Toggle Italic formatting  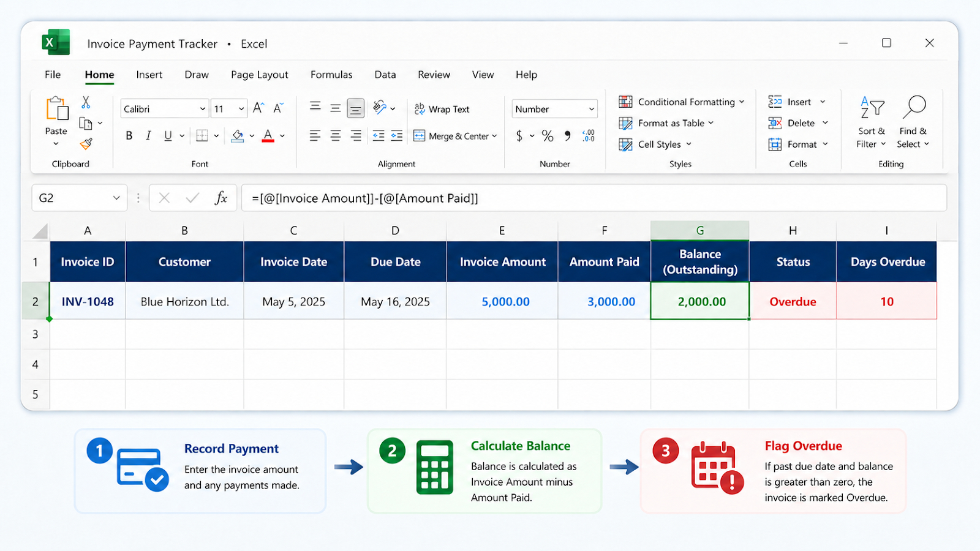148,136
